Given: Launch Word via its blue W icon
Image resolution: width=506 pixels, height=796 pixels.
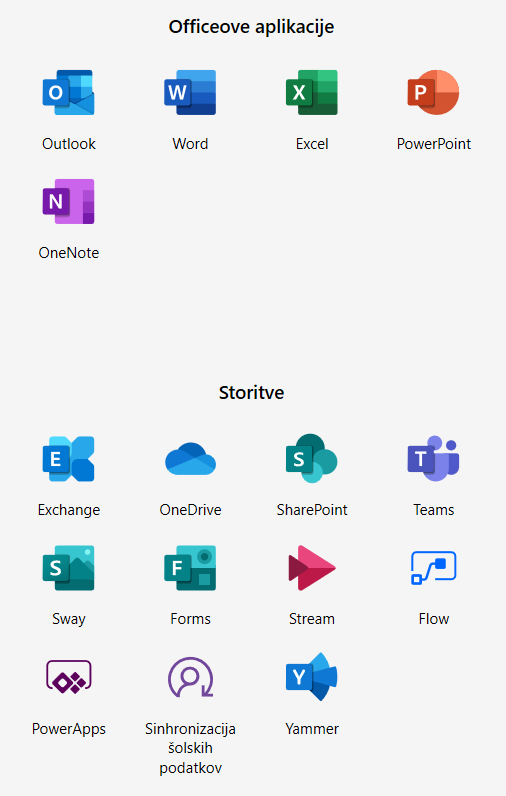Looking at the screenshot, I should 190,92.
